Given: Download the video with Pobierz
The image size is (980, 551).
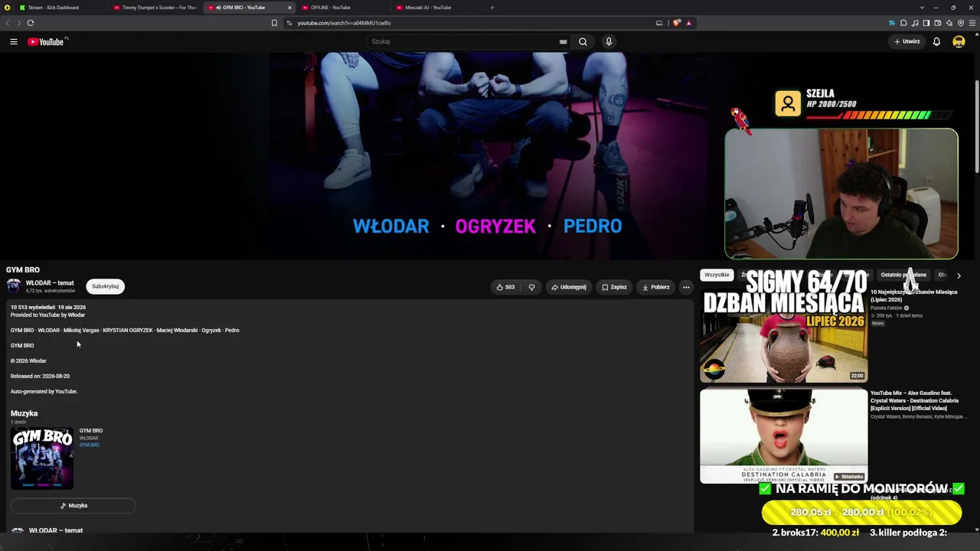Looking at the screenshot, I should click(656, 287).
